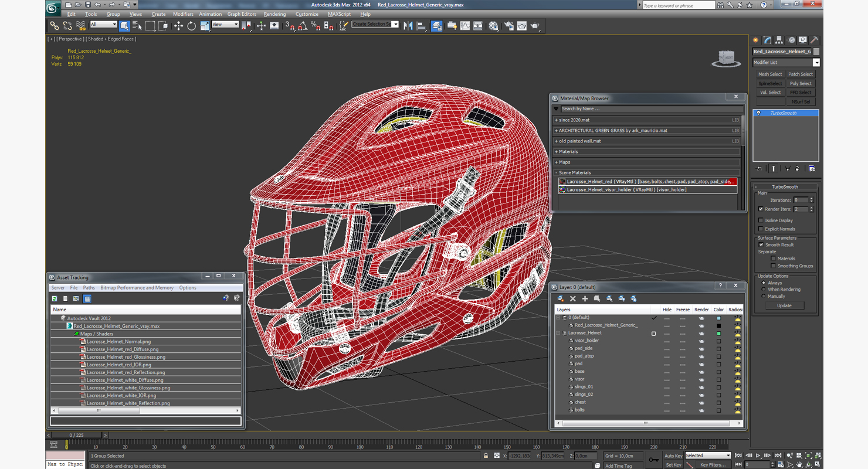868x469 pixels.
Task: Click the Search by Name field
Action: pos(651,109)
